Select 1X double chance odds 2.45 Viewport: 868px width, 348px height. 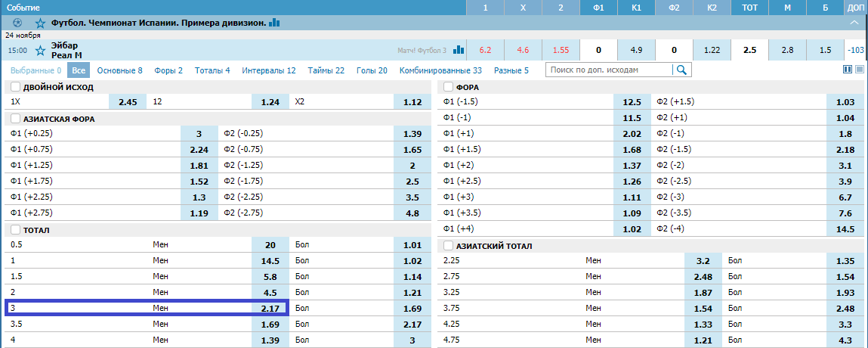[128, 102]
